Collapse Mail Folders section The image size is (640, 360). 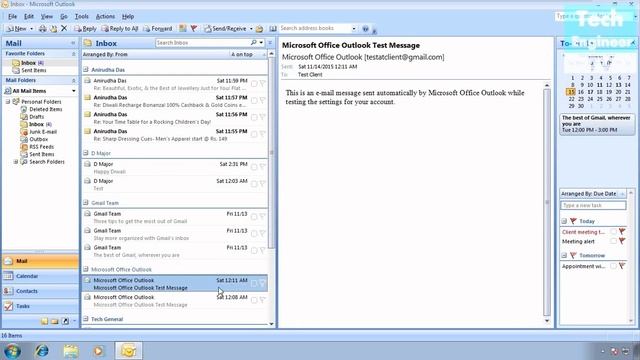[73, 80]
